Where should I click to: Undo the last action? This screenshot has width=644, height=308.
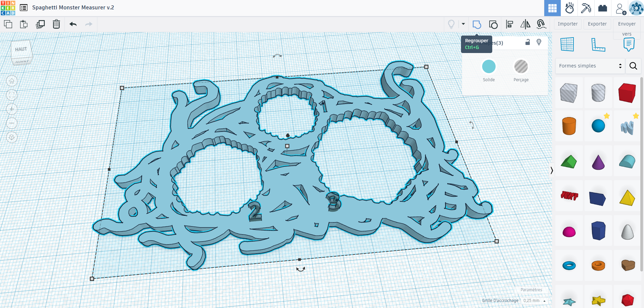pos(73,24)
